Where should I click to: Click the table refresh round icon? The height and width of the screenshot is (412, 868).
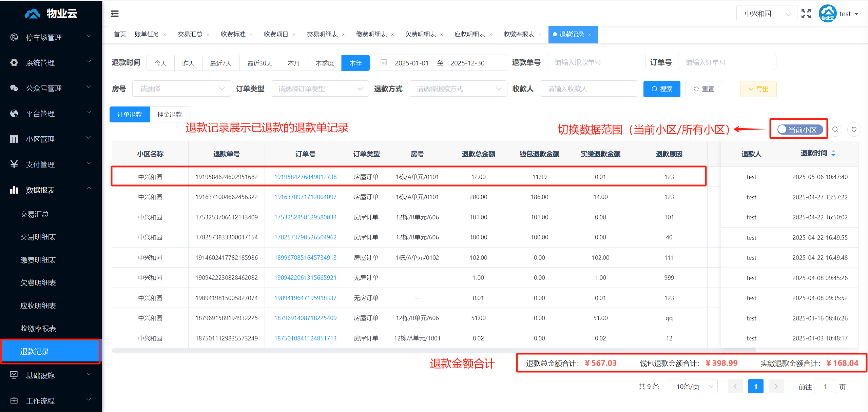(854, 130)
